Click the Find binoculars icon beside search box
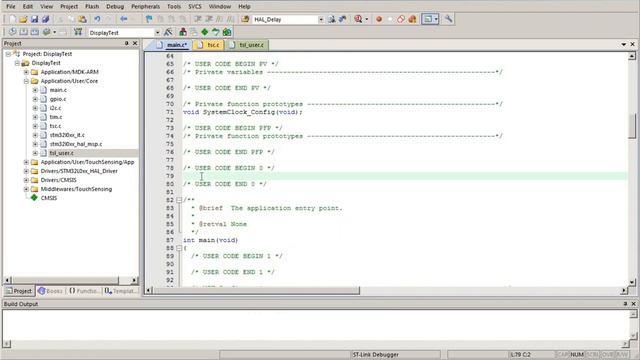640x360 pixels. point(332,19)
